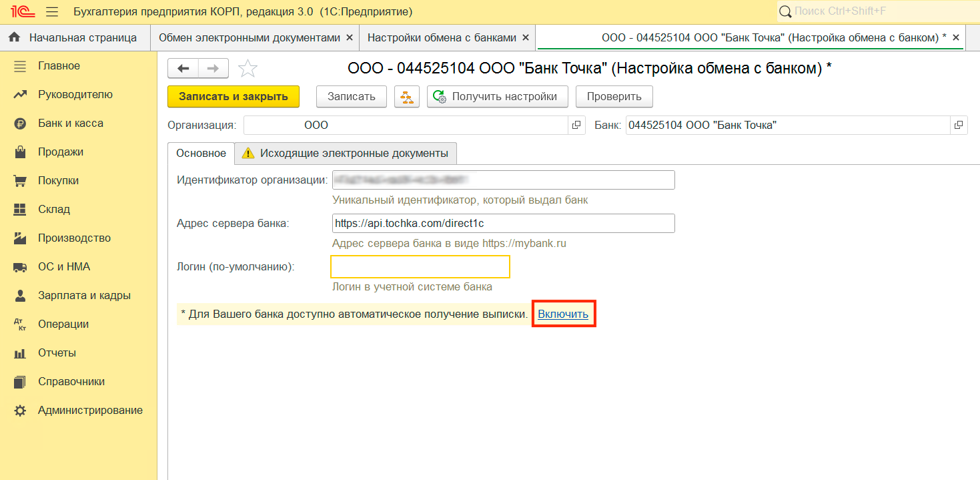Click the Включить link
The height and width of the screenshot is (480, 980).
(x=563, y=314)
